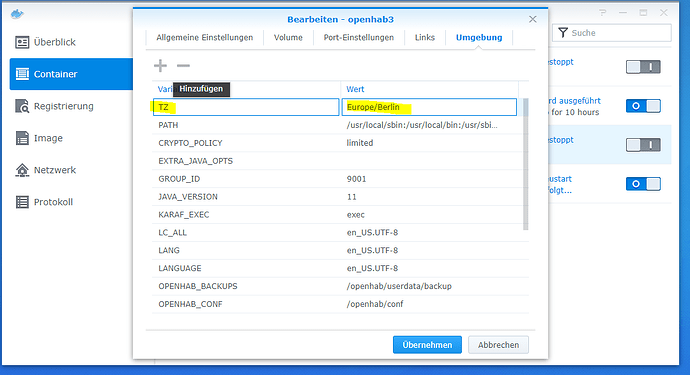Viewport: 690px width, 375px height.
Task: Select the OPENHAB_CONF variable
Action: [190, 304]
